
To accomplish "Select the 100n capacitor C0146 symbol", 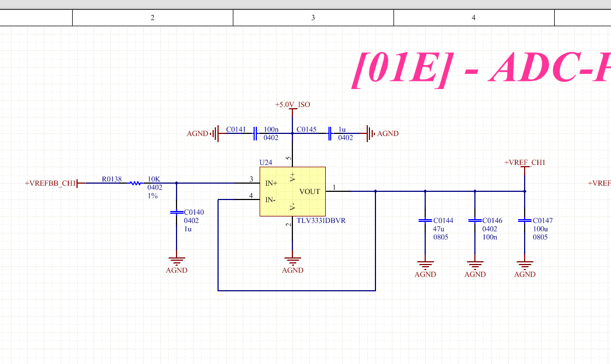I will (x=475, y=220).
